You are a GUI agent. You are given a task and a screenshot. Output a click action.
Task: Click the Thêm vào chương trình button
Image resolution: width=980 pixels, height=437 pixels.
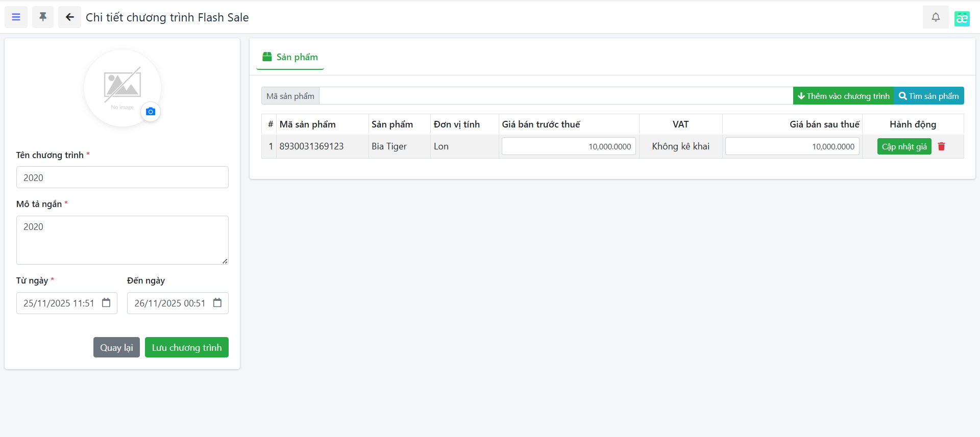843,96
